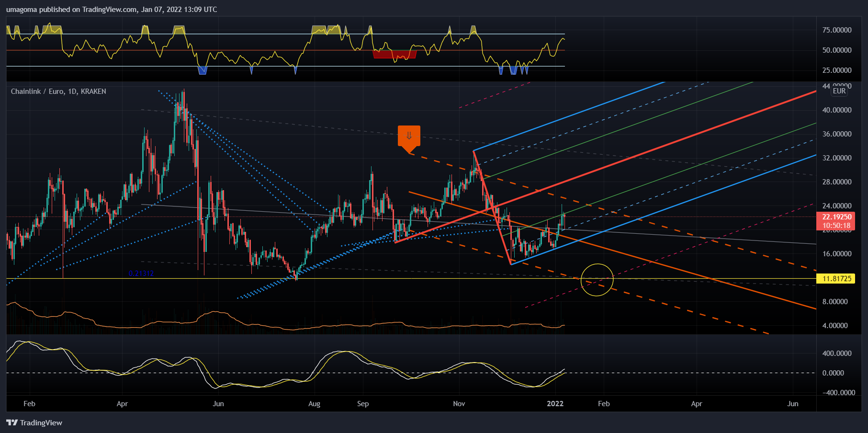This screenshot has height=433, width=868.
Task: Click the Nov label on time axis
Action: click(459, 403)
